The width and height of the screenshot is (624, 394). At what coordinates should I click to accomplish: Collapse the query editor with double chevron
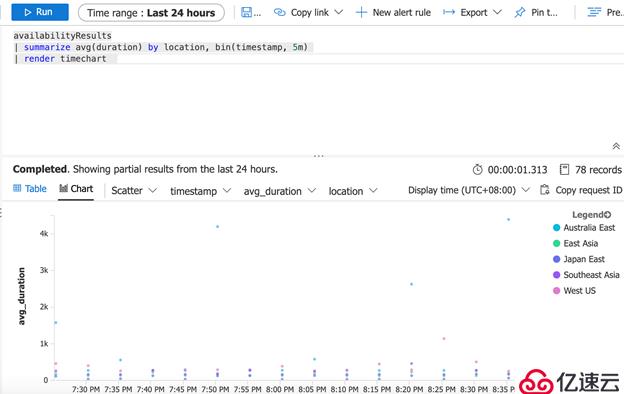pos(616,146)
